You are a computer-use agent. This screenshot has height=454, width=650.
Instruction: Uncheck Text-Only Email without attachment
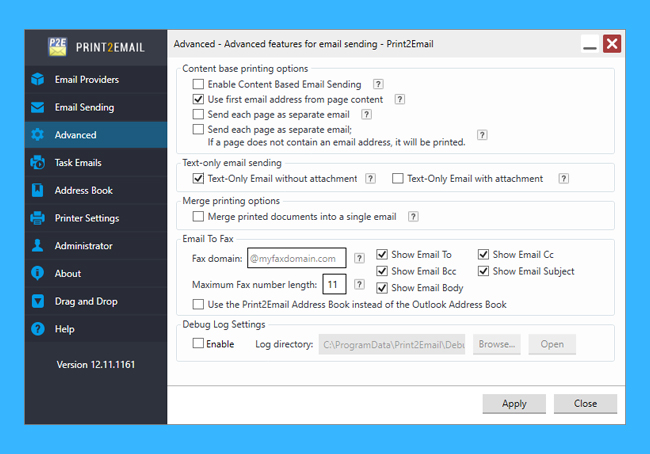click(198, 179)
